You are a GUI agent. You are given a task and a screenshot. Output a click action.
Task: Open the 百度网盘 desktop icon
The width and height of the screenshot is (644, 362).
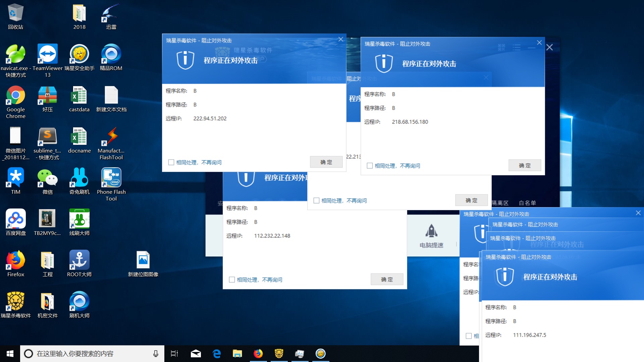(15, 219)
